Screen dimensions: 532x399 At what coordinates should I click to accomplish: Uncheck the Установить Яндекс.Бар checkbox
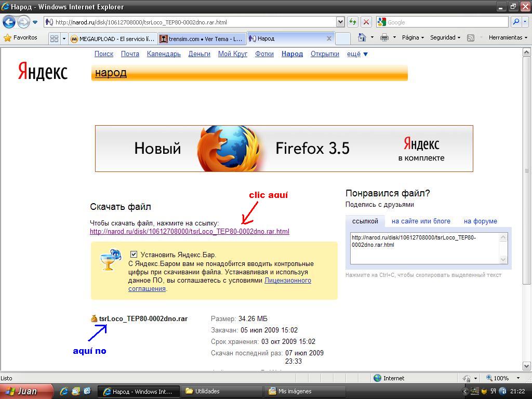[134, 255]
